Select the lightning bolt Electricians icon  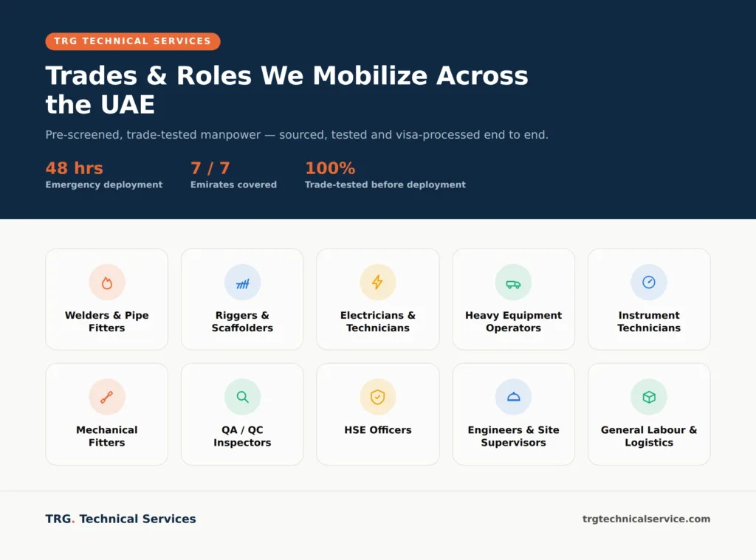pyautogui.click(x=378, y=283)
